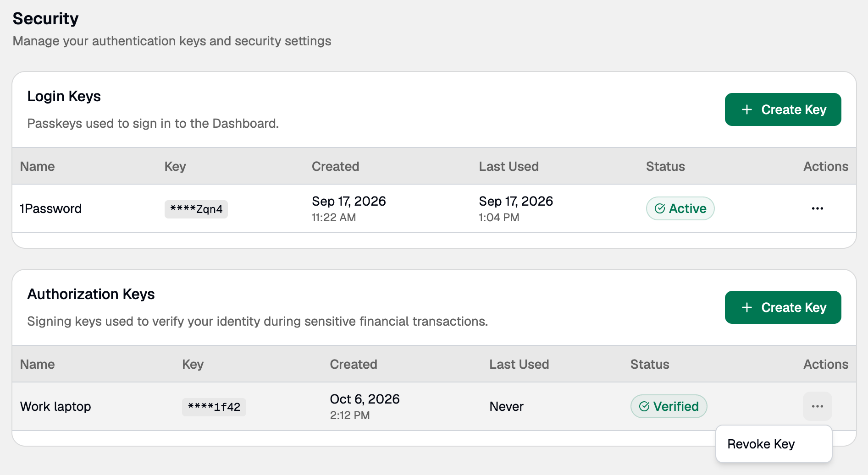Click the Passkeys description text

(153, 124)
